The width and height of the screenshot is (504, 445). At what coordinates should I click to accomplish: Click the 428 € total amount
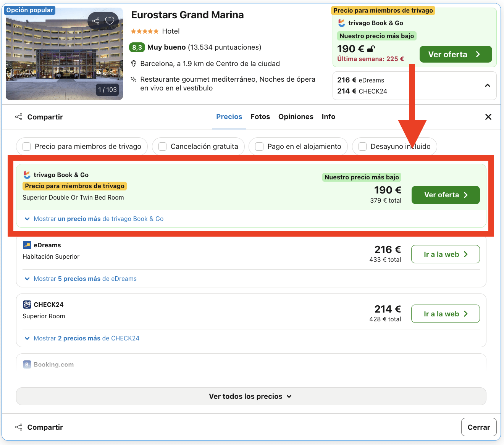(x=385, y=319)
